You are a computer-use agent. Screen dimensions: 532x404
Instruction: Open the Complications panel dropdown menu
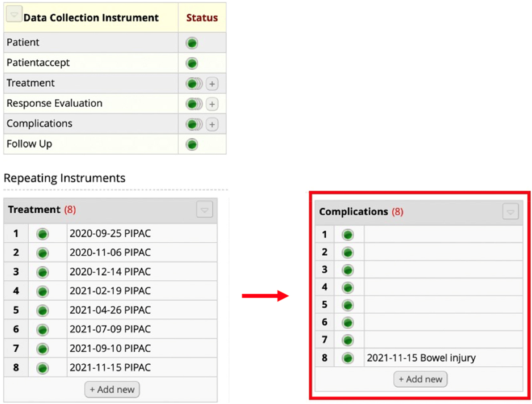(x=510, y=211)
